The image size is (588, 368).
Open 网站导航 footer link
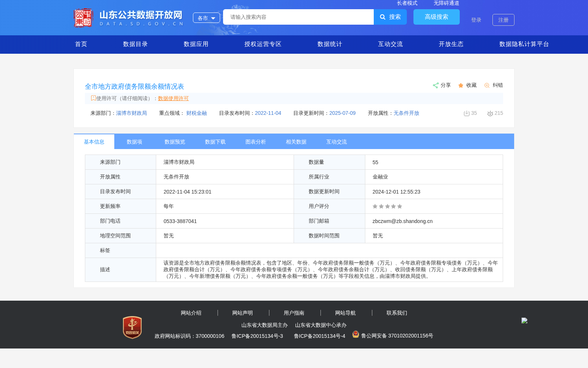pos(345,313)
